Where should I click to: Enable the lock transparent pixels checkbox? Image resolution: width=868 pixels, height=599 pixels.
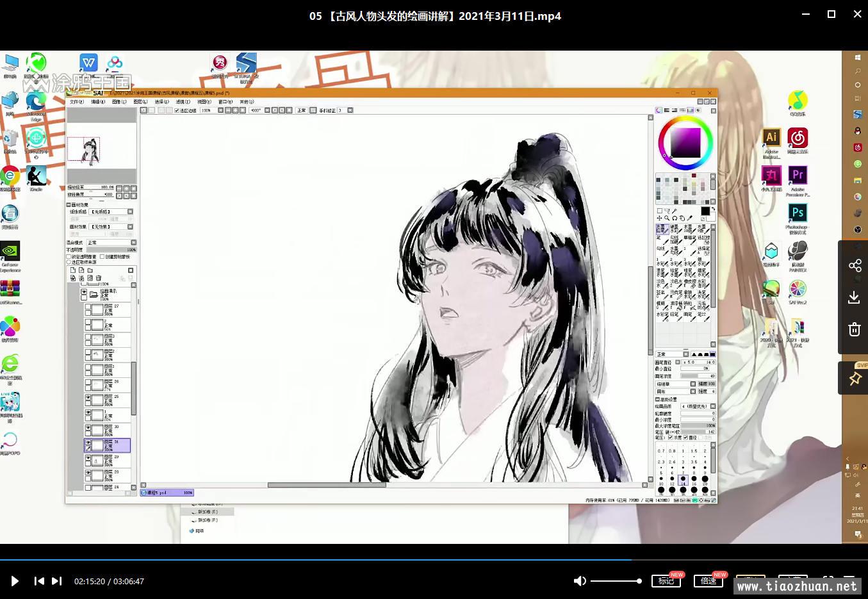[x=69, y=257]
